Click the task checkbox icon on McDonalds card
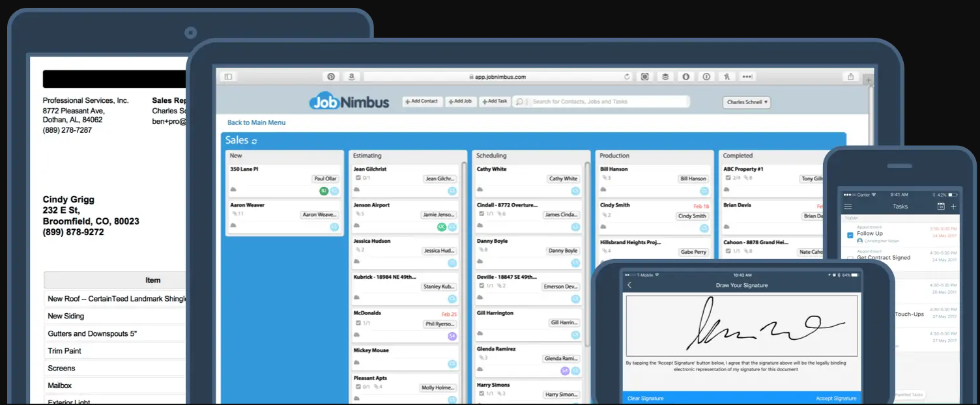980x405 pixels. coord(357,322)
